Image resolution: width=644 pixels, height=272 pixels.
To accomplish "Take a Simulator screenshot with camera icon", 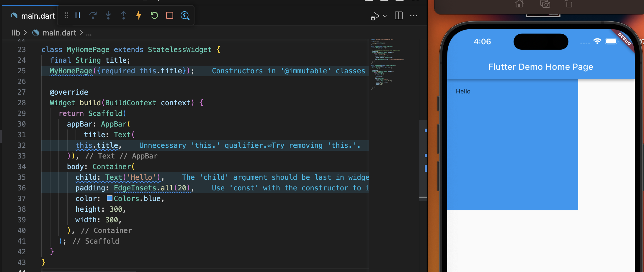I will pyautogui.click(x=545, y=4).
